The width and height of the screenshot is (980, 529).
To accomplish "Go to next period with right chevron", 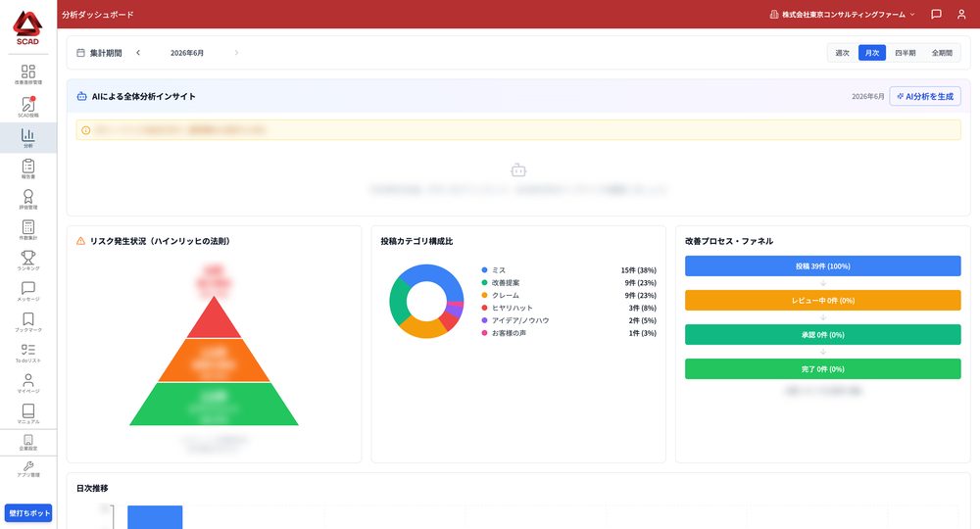I will click(236, 53).
